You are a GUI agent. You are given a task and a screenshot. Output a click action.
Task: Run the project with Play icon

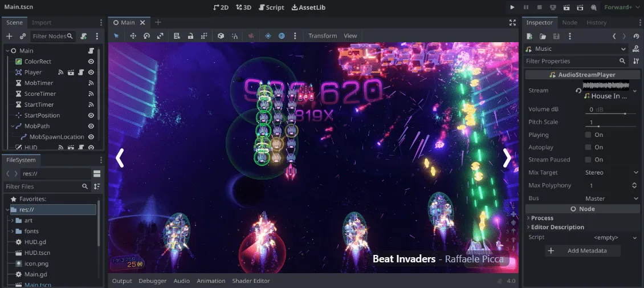(512, 7)
